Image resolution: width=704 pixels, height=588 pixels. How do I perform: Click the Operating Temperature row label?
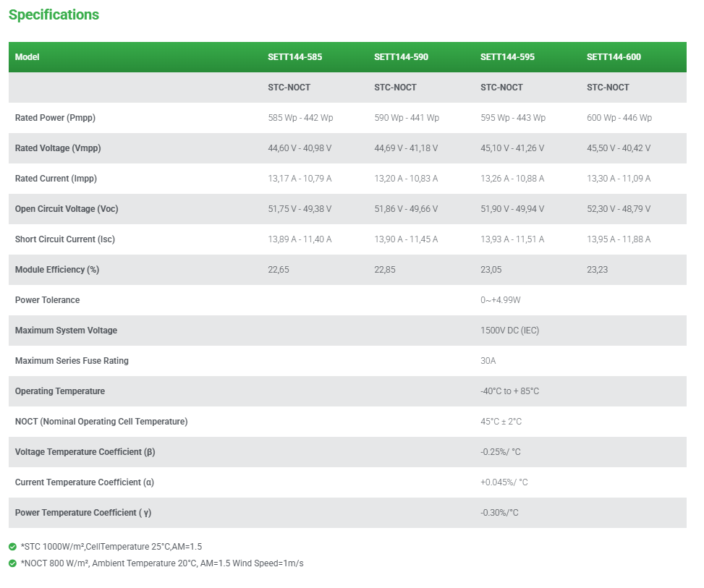(x=60, y=391)
